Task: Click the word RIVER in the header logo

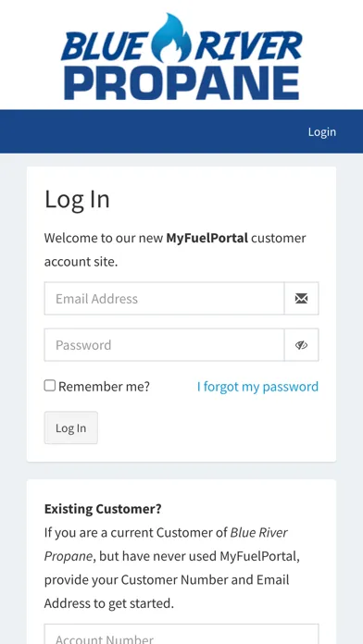Action: [x=249, y=45]
